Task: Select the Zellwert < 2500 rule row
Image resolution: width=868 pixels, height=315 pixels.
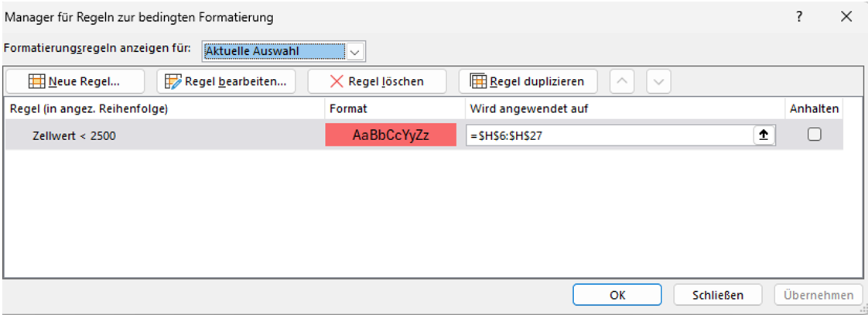Action: click(424, 135)
